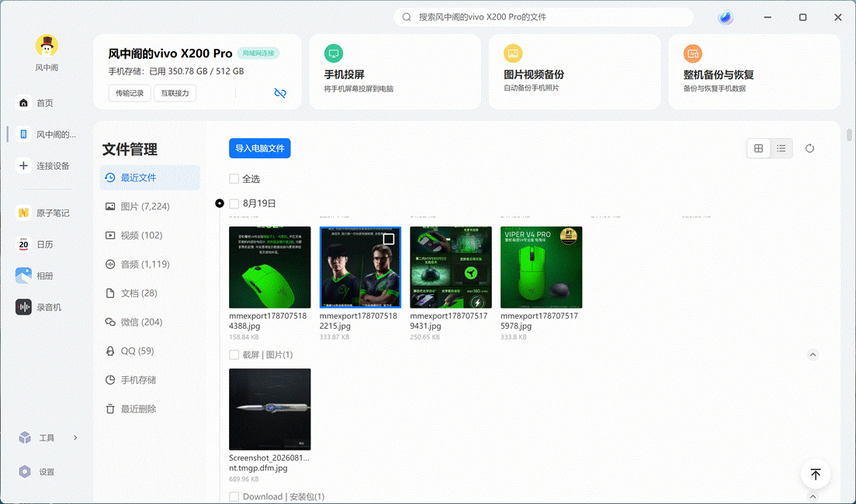Collapse the Download | 安装包(1) group
The image size is (856, 504).
click(x=813, y=496)
